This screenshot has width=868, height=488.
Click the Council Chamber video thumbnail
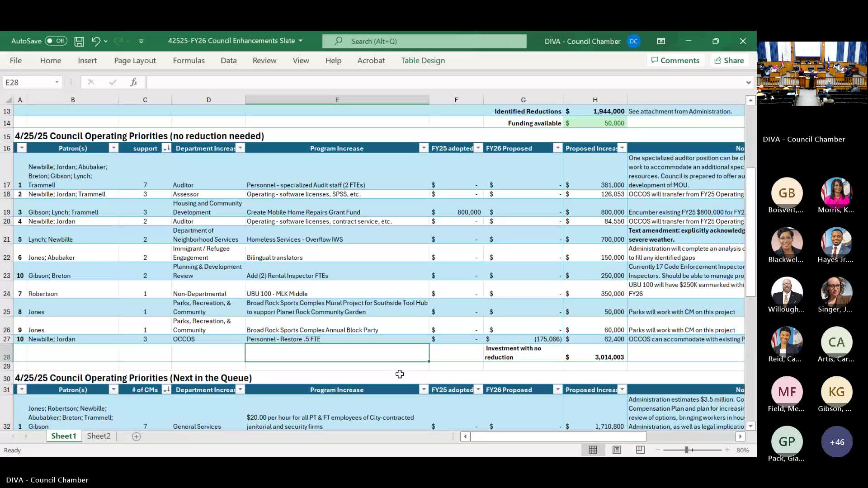(812, 74)
